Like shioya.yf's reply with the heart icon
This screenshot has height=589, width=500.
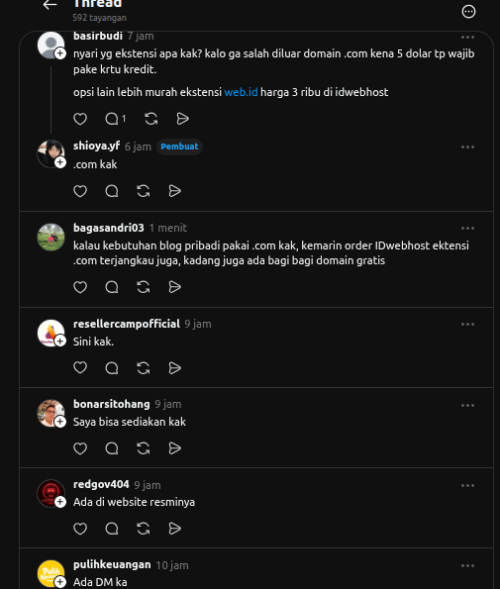[x=80, y=191]
